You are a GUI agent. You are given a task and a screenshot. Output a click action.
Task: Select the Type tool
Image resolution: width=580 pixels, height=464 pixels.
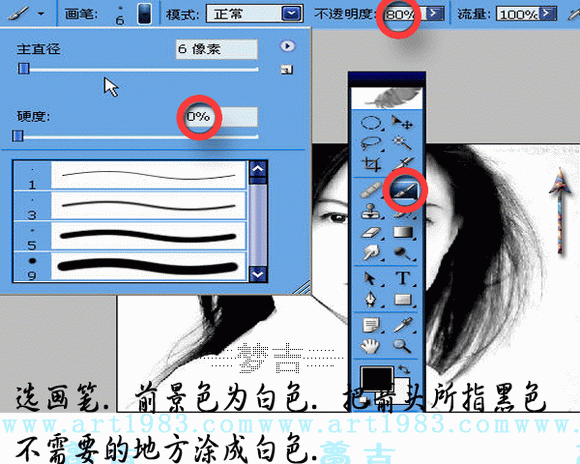[x=403, y=278]
